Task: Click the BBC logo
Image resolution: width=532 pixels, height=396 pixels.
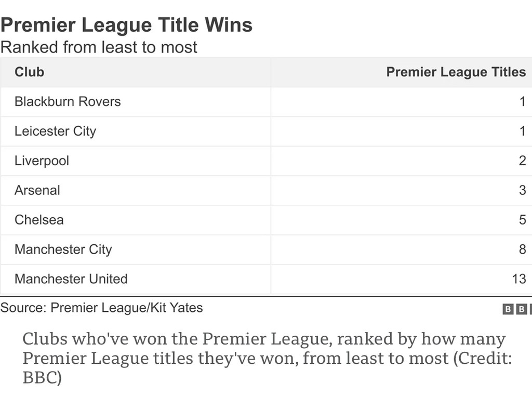Action: 517,309
